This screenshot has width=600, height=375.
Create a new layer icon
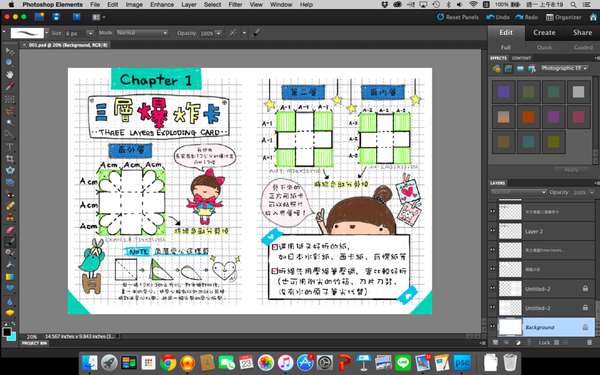click(495, 342)
